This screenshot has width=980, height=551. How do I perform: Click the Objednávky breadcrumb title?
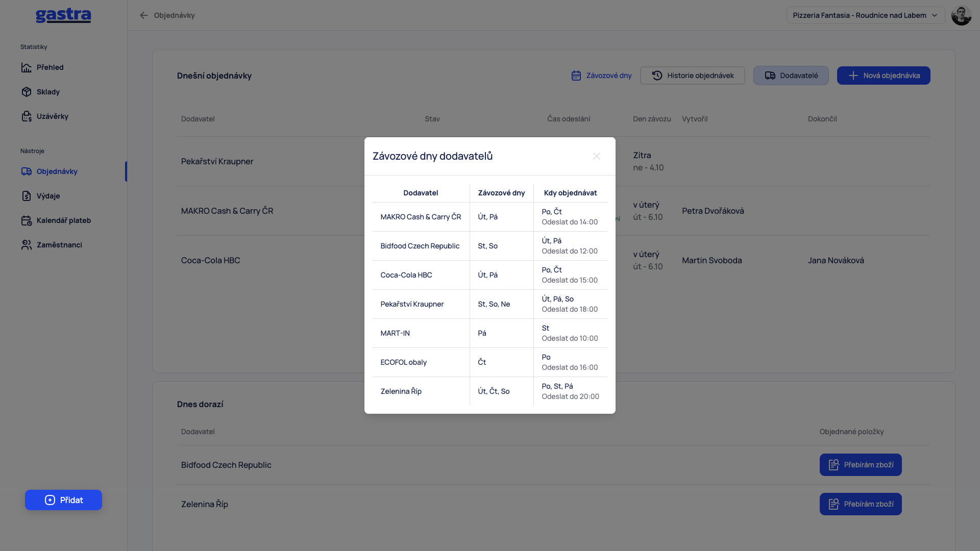175,15
